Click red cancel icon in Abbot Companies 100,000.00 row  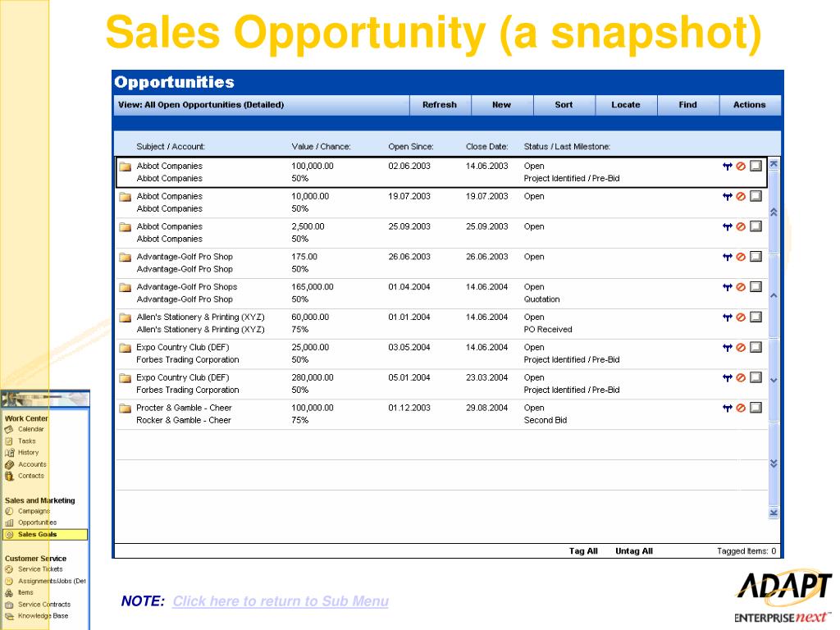741,167
